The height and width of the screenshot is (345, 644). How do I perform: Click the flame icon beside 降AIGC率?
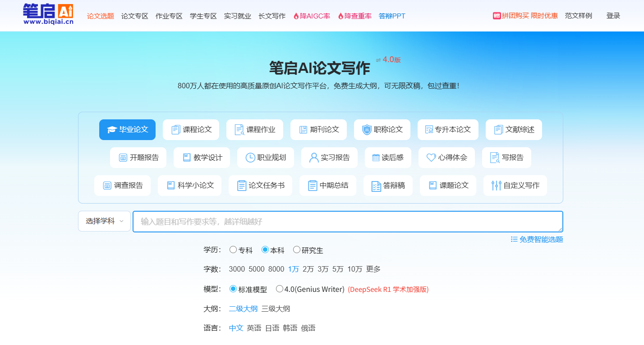296,16
